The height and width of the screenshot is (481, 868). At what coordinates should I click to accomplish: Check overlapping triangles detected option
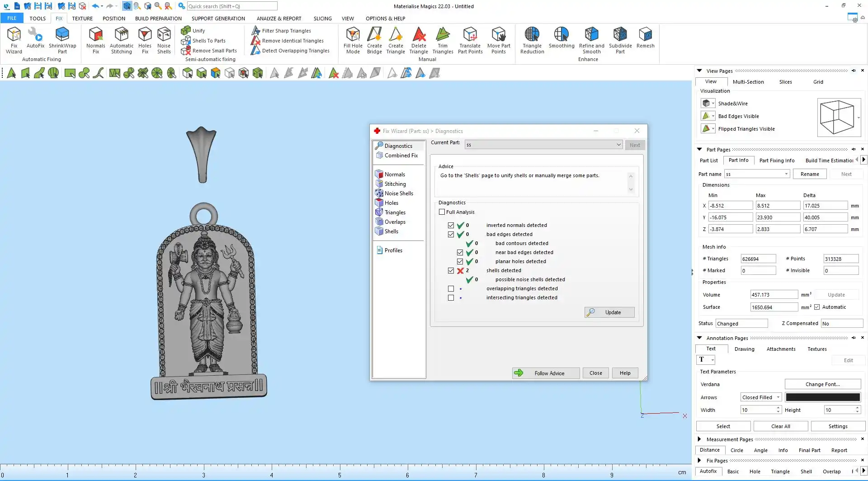click(451, 288)
